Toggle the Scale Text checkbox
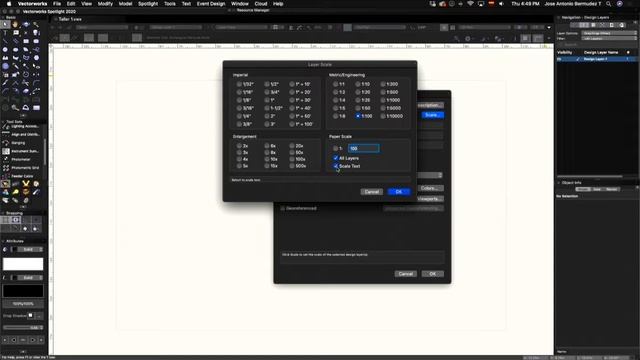 pyautogui.click(x=336, y=166)
